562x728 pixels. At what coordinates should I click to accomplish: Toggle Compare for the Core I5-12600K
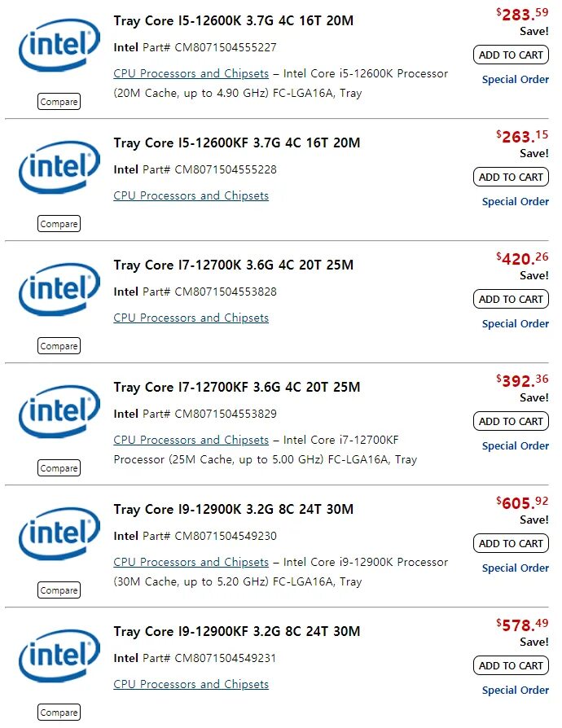59,102
